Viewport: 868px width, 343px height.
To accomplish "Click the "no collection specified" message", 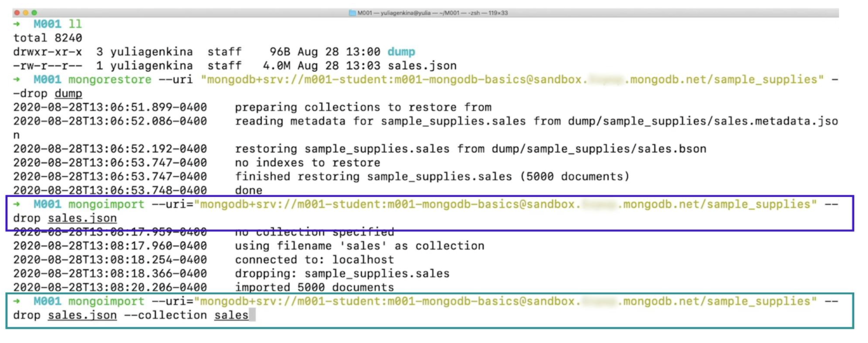I will pos(314,232).
